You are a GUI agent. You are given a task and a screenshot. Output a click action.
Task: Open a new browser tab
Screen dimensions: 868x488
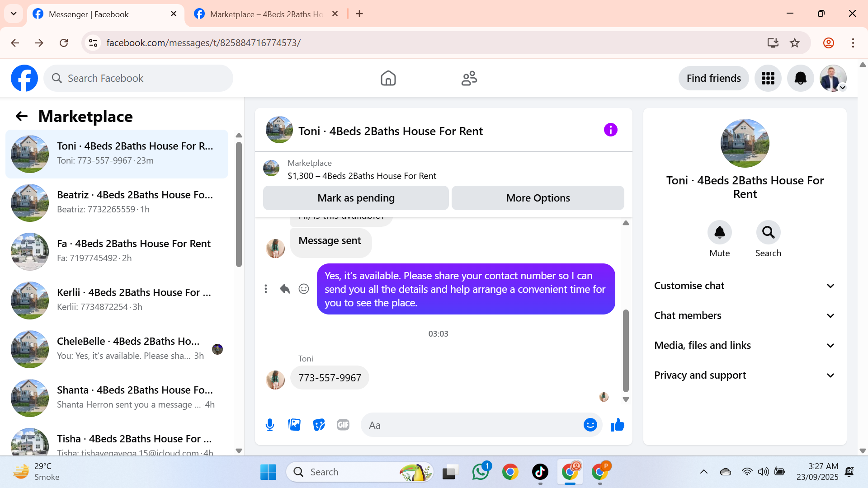(359, 14)
